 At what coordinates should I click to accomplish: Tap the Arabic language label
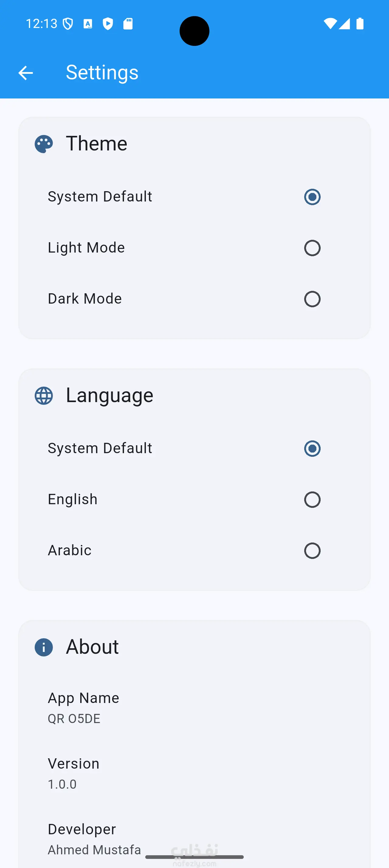pyautogui.click(x=70, y=550)
